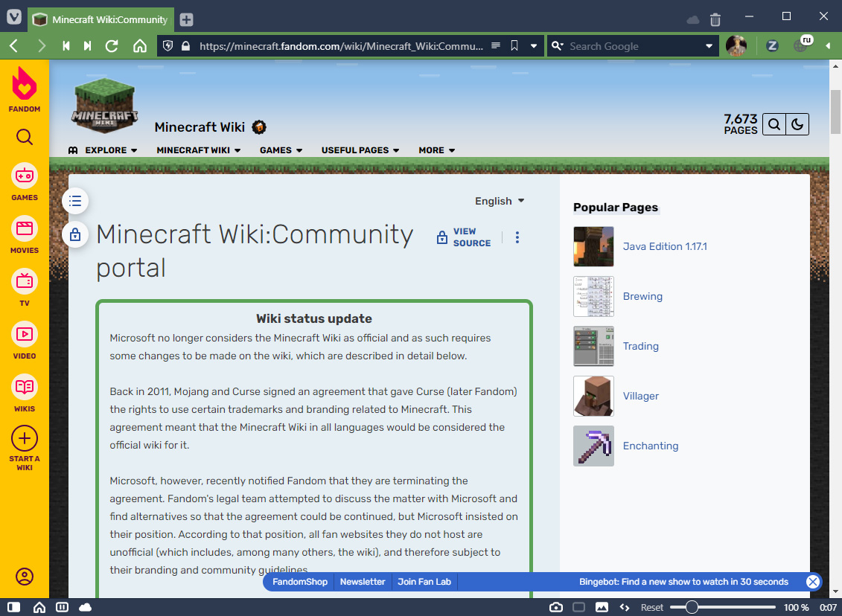Open the Fandom sidebar search icon
Image resolution: width=842 pixels, height=616 pixels.
[25, 137]
